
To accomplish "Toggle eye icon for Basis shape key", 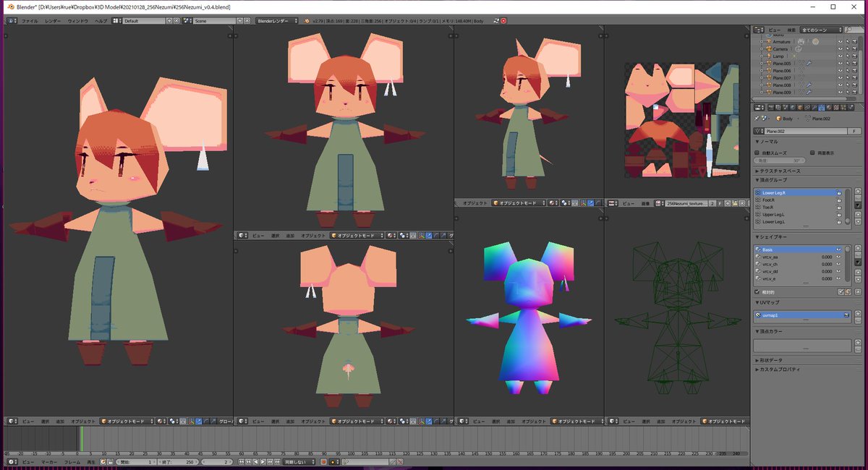I will 839,249.
